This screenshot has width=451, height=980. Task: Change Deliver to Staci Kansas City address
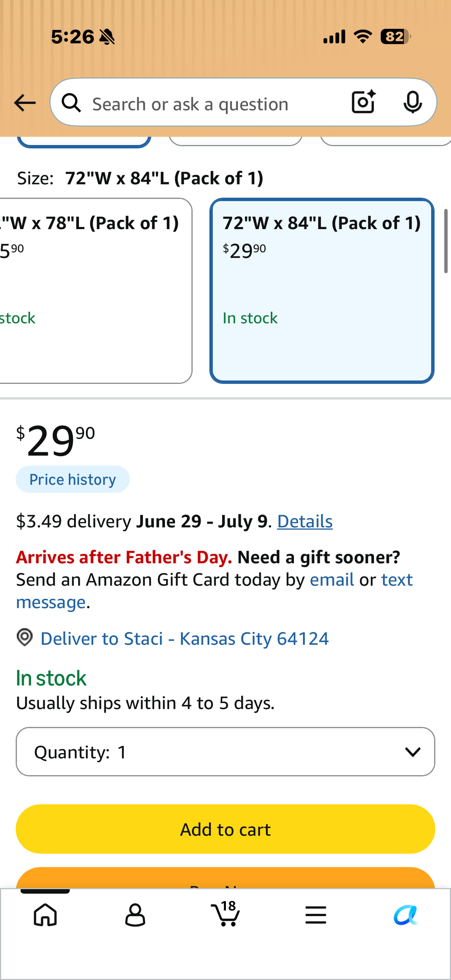[x=185, y=638]
